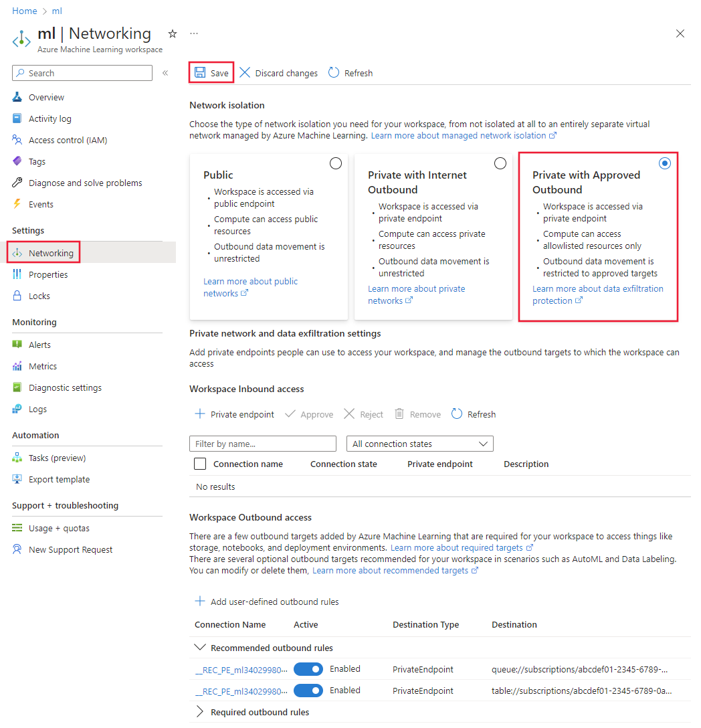Close the Networking blade with X
This screenshot has width=701, height=728.
pos(680,33)
